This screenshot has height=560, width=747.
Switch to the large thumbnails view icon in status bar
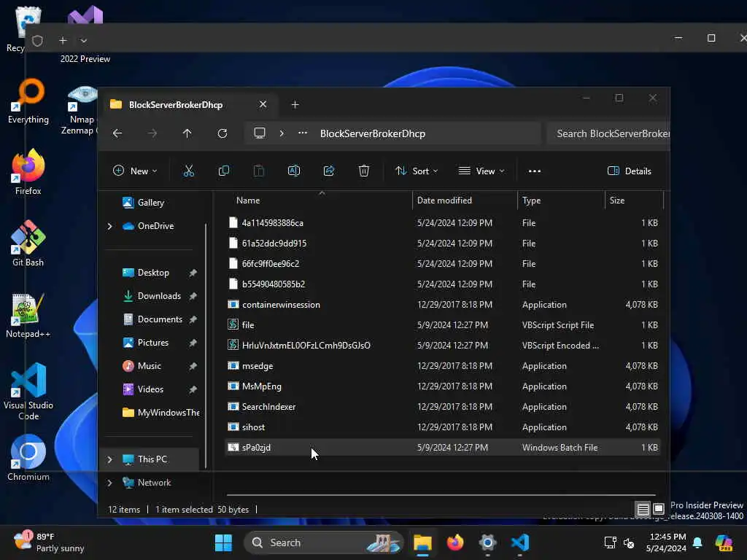(x=659, y=509)
